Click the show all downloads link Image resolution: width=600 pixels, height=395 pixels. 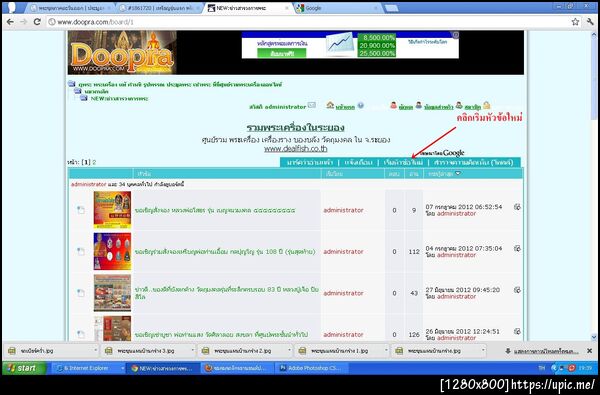(546, 351)
